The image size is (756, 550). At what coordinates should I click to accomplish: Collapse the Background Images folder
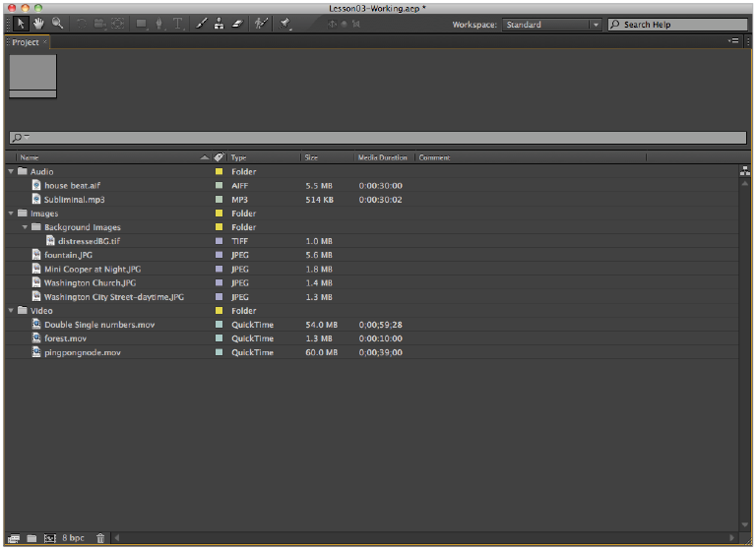coord(25,227)
